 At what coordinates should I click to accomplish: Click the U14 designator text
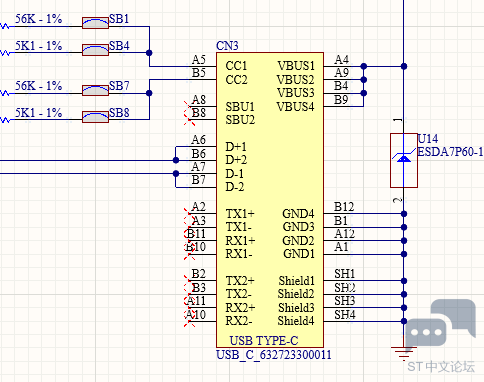coord(428,139)
